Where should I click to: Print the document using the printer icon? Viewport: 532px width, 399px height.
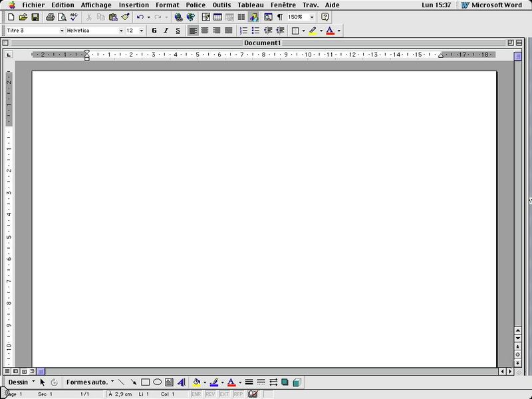50,17
